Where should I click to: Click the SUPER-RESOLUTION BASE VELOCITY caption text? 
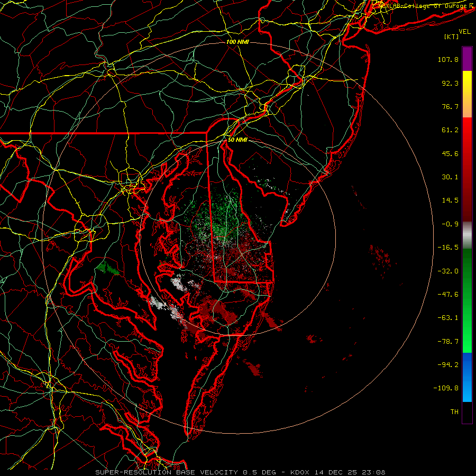point(167,472)
